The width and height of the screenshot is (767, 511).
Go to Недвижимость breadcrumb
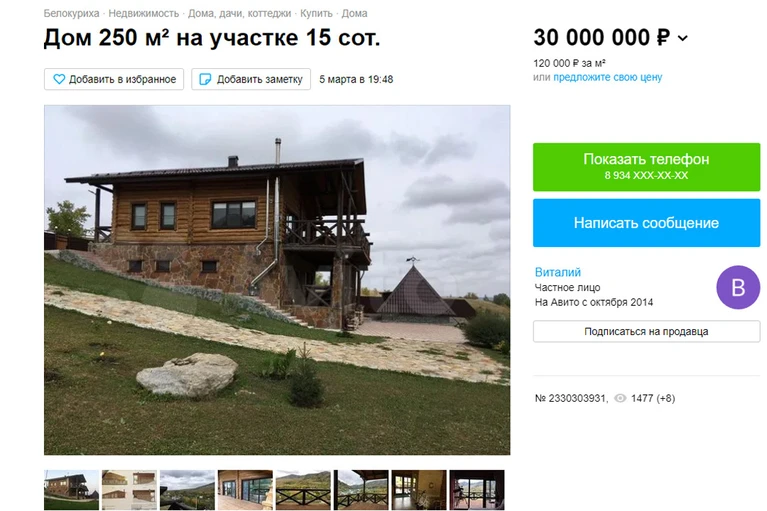coord(143,14)
